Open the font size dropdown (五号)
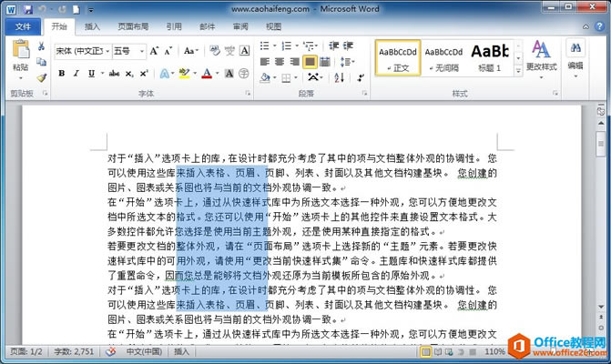611x364 pixels. coord(142,51)
